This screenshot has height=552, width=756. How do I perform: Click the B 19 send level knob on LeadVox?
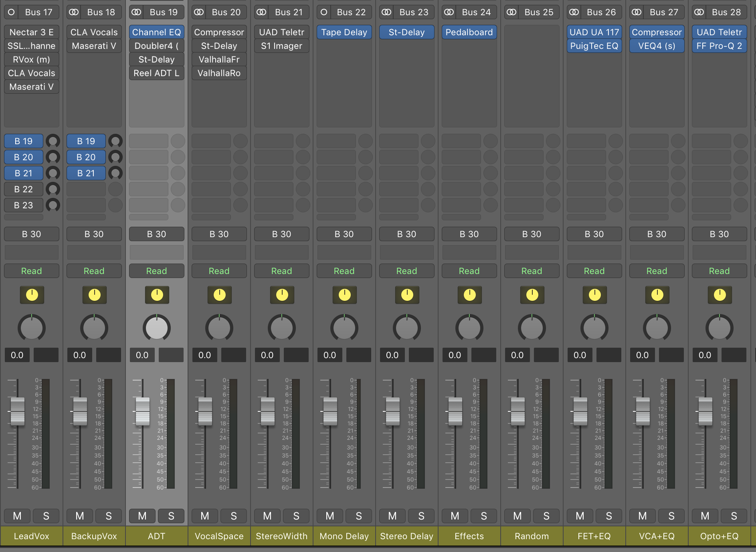[53, 141]
